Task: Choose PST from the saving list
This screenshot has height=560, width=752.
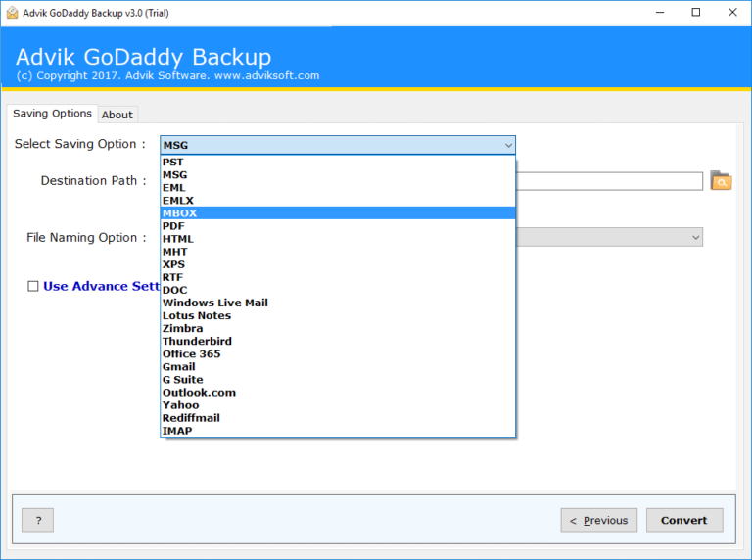Action: 338,163
